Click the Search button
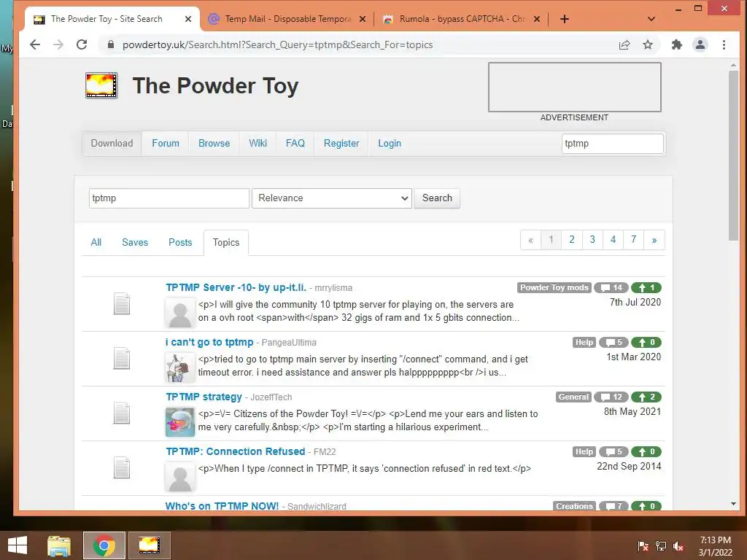The height and width of the screenshot is (560, 747). click(x=437, y=198)
